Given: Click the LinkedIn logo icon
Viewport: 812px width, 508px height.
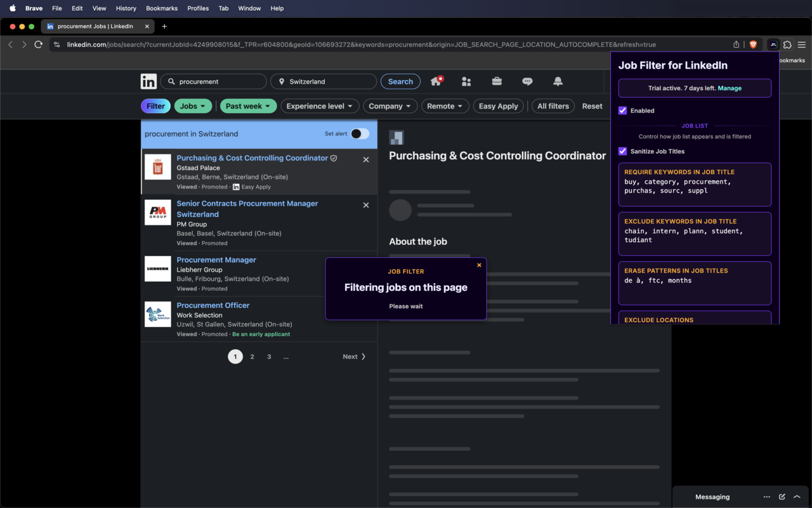Looking at the screenshot, I should (x=148, y=81).
